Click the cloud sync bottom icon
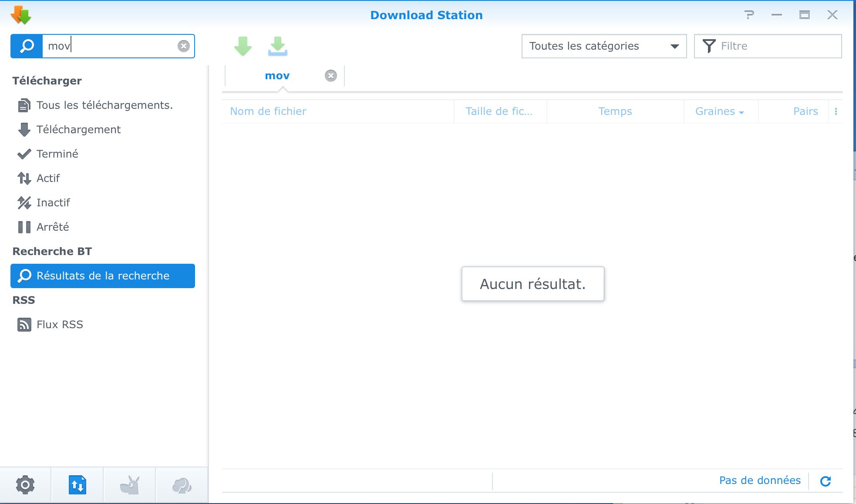The image size is (856, 504). (x=182, y=485)
